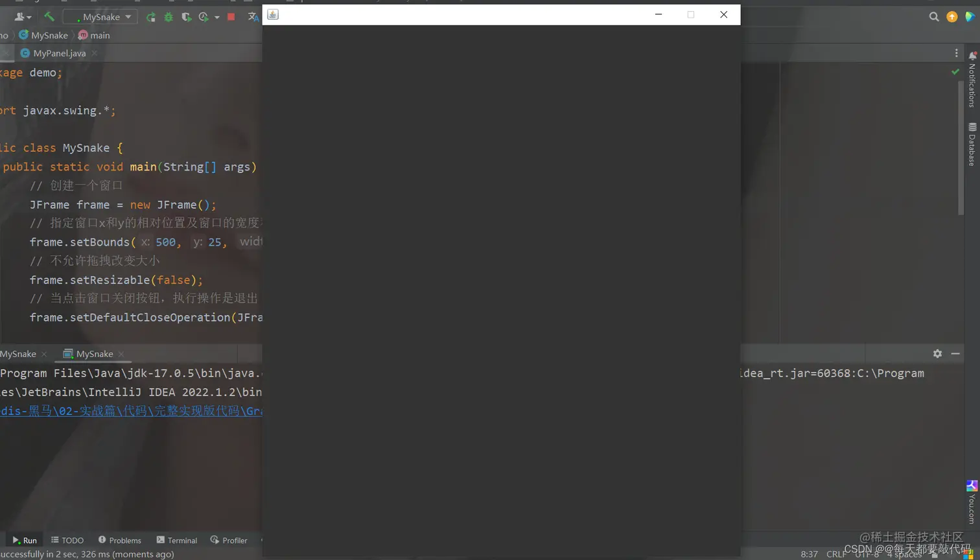980x560 pixels.
Task: Select the first MySnake run tab
Action: (x=18, y=354)
